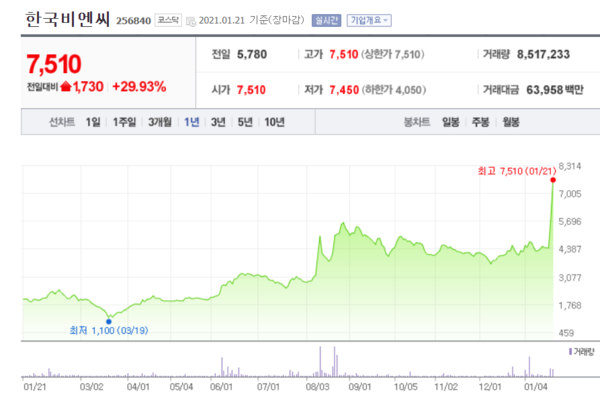600x403 pixels.
Task: Select the 1년 line chart tab
Action: [x=192, y=122]
